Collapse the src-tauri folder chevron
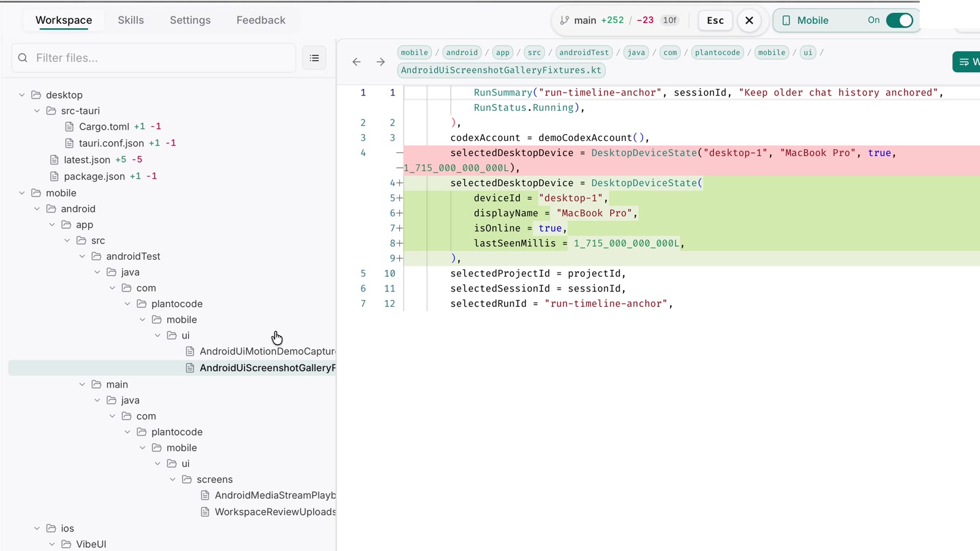 pos(37,111)
